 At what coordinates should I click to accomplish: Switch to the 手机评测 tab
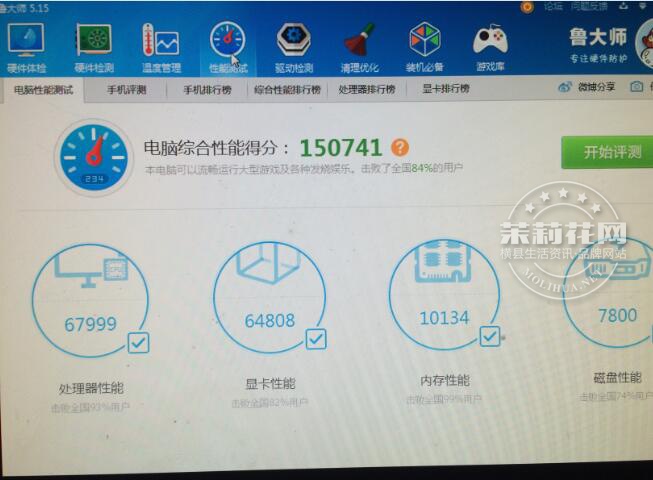(x=127, y=90)
